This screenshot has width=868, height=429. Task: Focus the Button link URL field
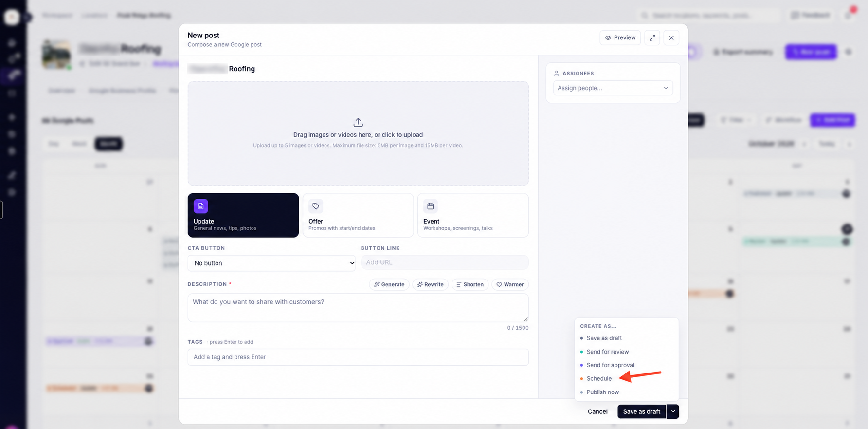coord(445,262)
